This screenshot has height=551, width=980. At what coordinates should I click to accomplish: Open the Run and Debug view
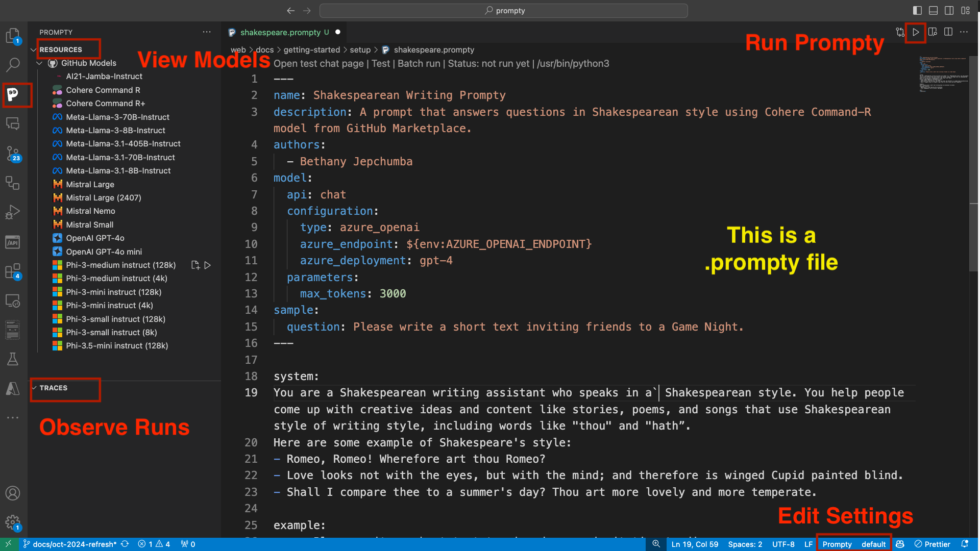pos(13,212)
